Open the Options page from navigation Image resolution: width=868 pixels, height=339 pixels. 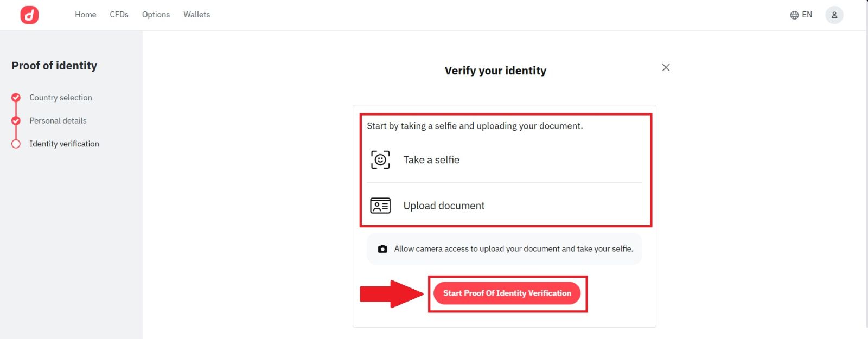156,15
